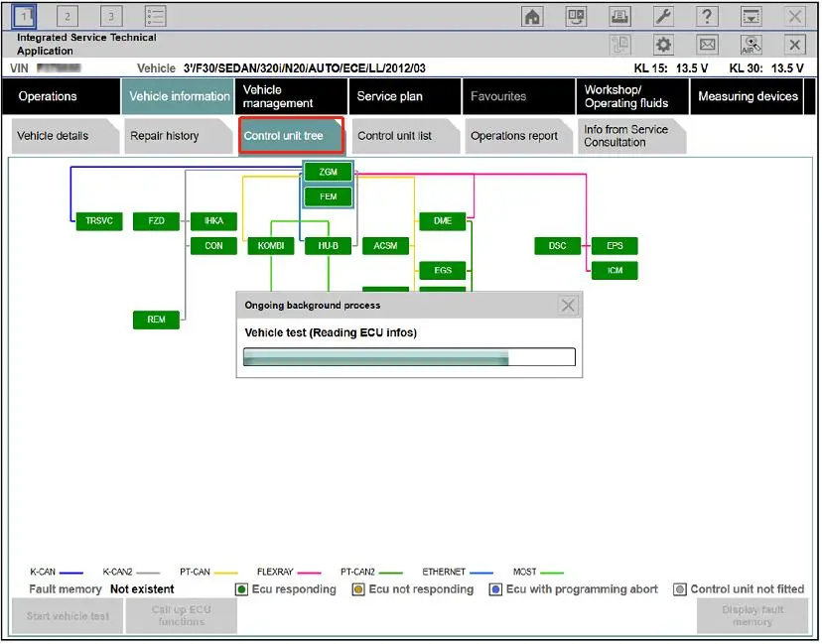Viewport: 822px width, 644px height.
Task: Click the MOST bus legend label
Action: (x=524, y=573)
